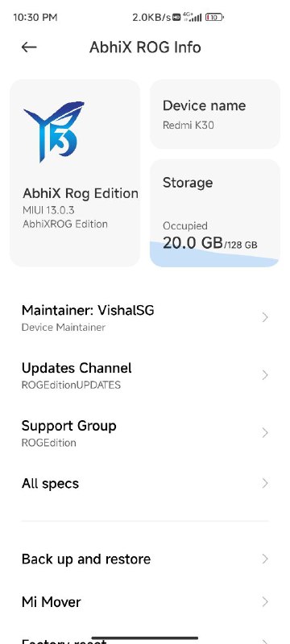Tap chevron next to Mi Mover

pyautogui.click(x=265, y=602)
